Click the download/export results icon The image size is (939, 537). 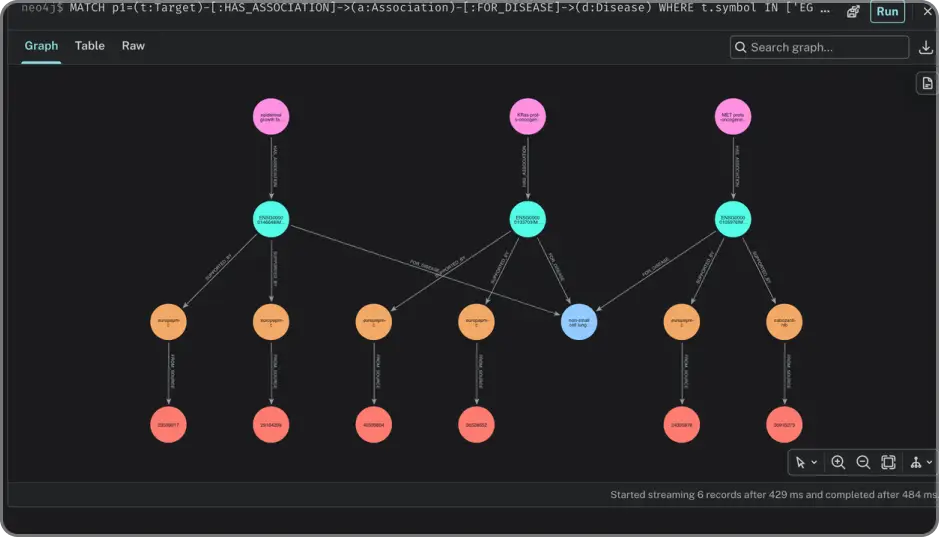[x=926, y=47]
